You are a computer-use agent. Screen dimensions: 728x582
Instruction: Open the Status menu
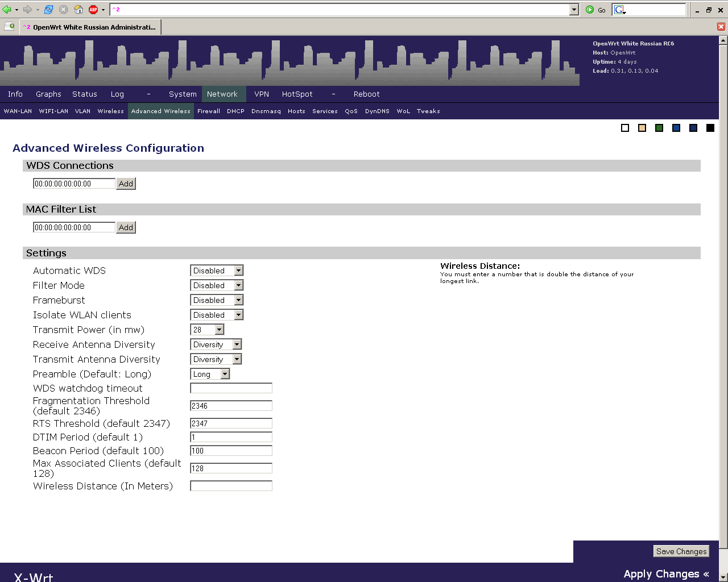tap(85, 94)
